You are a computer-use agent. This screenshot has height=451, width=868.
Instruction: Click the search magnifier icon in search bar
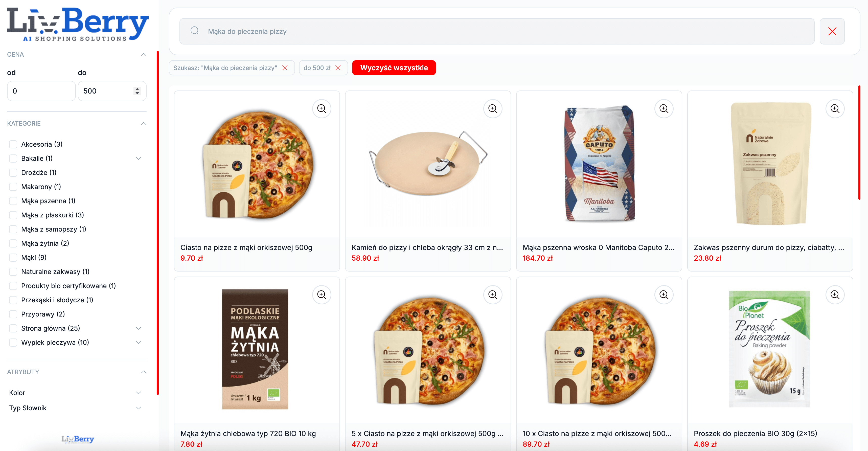(194, 31)
